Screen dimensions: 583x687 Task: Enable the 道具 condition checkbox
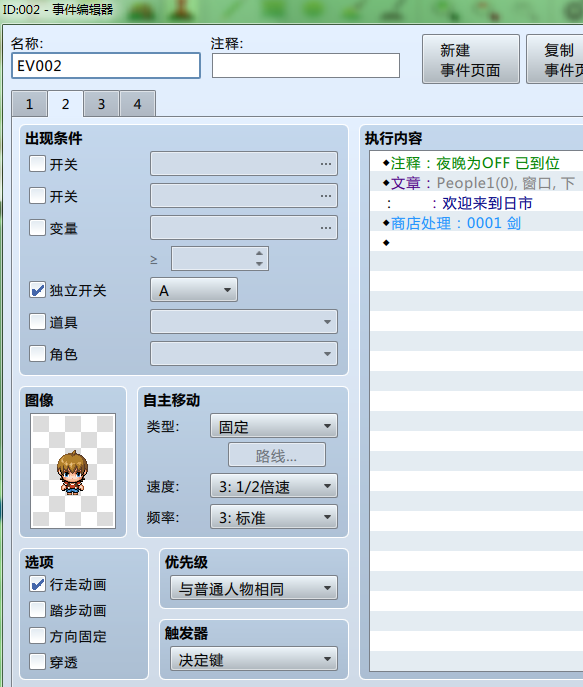pyautogui.click(x=37, y=322)
